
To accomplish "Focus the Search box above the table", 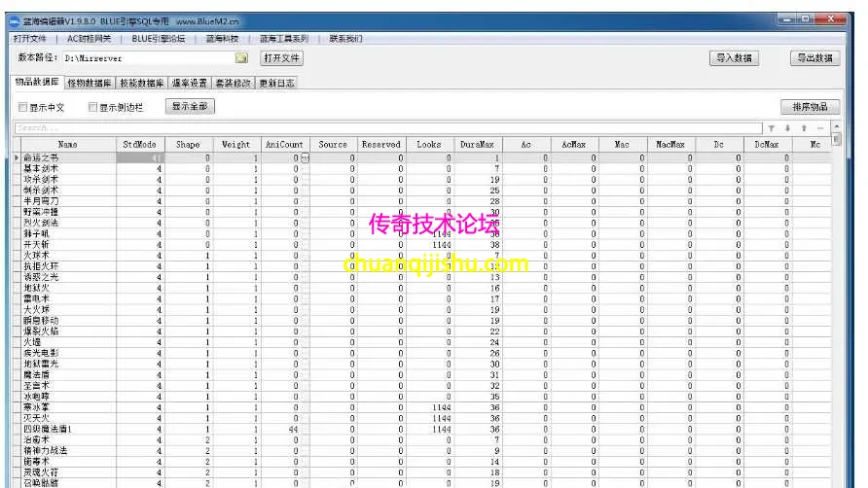I will tap(388, 128).
